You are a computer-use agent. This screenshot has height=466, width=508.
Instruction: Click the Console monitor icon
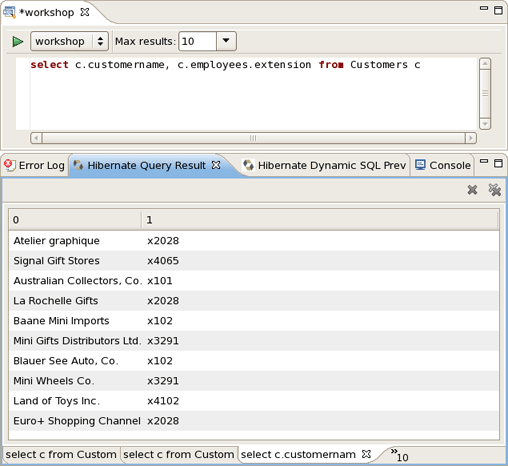click(x=420, y=165)
